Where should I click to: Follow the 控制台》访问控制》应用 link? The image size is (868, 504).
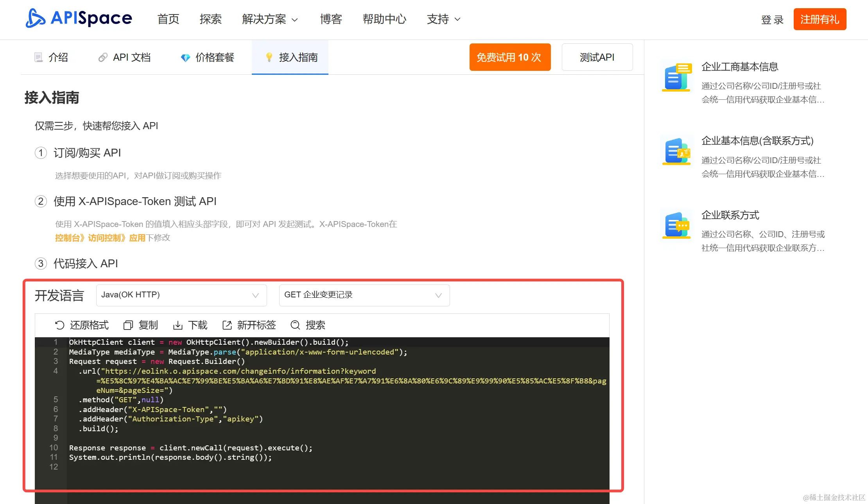click(100, 238)
